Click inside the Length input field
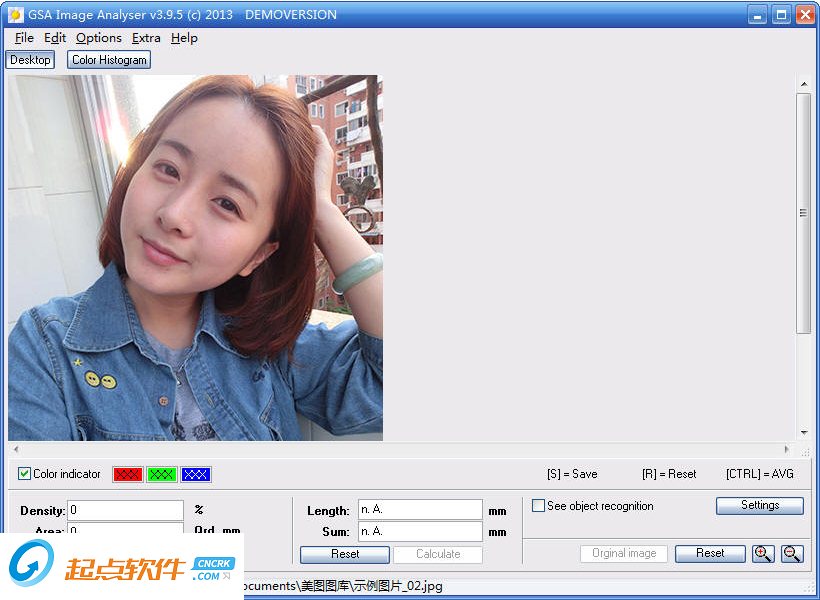This screenshot has height=600, width=820. [x=419, y=509]
